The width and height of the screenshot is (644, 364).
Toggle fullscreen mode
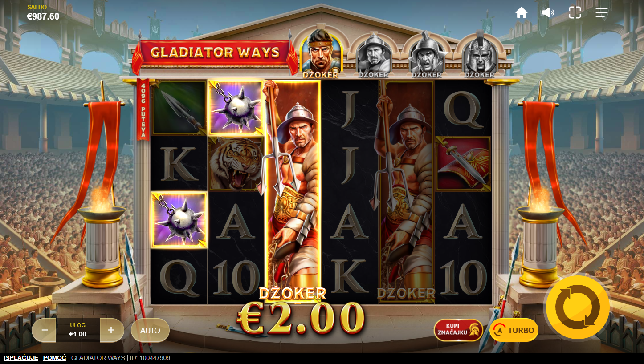(x=575, y=12)
